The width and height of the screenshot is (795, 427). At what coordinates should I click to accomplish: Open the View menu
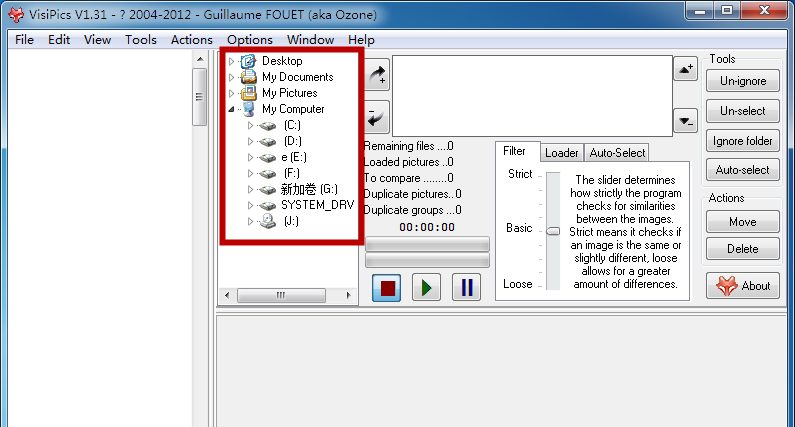pyautogui.click(x=97, y=40)
